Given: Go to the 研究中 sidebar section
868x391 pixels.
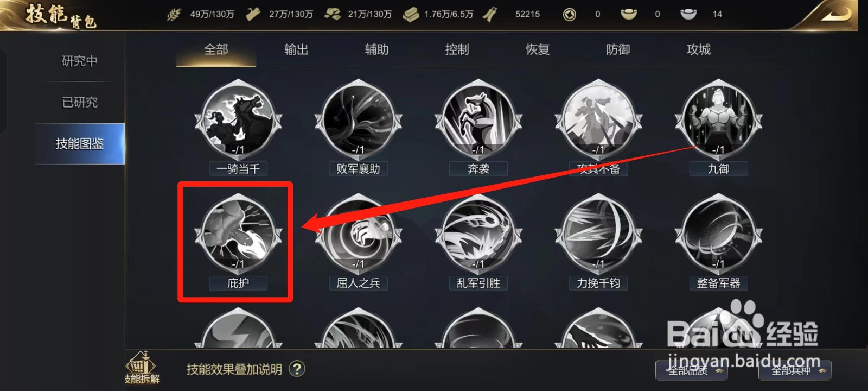Looking at the screenshot, I should coord(80,61).
